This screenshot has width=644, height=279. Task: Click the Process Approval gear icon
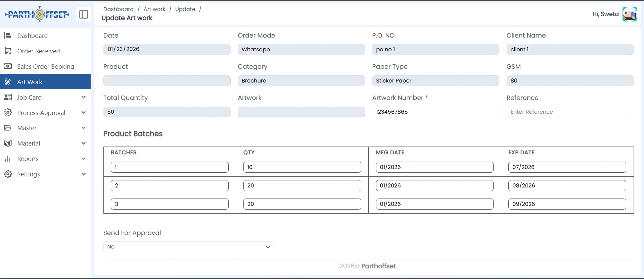pos(8,113)
